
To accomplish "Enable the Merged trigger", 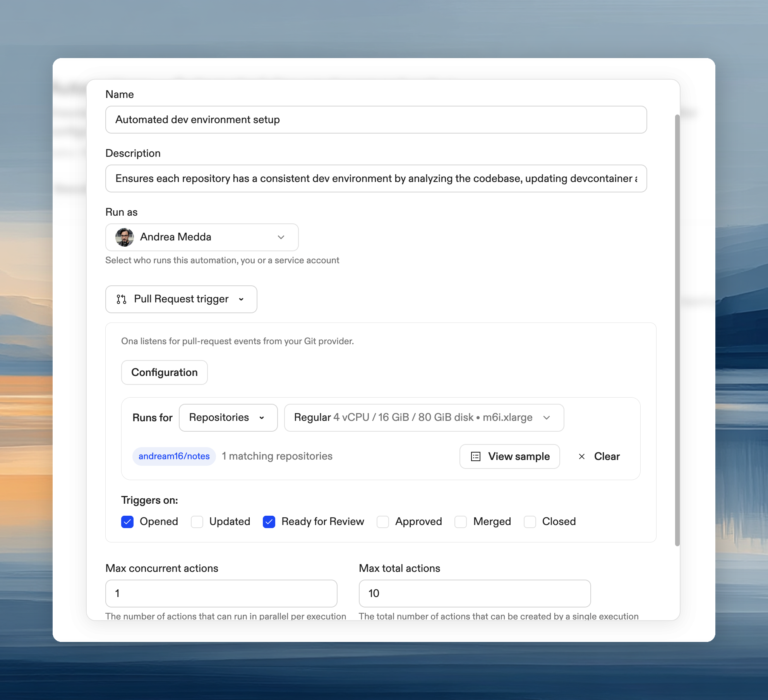I will click(461, 522).
